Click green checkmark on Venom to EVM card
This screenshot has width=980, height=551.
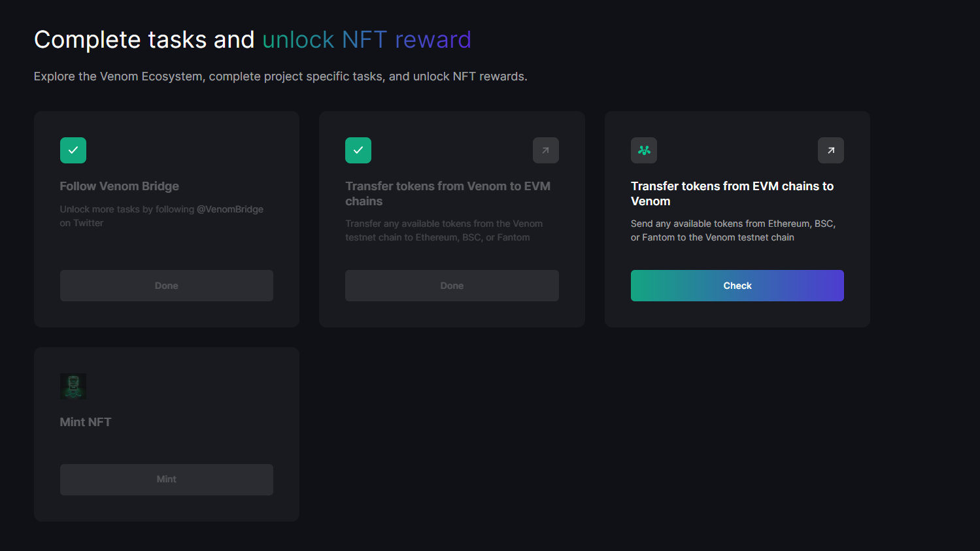tap(358, 150)
